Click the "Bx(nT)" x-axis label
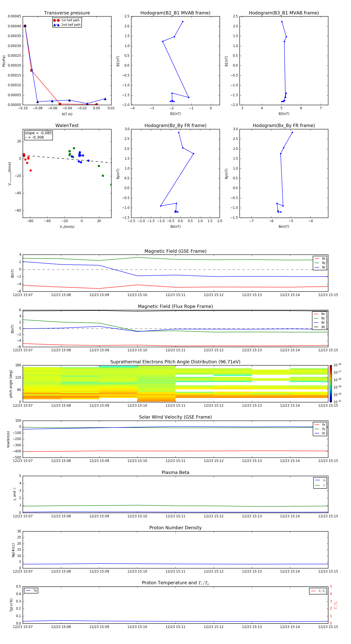351x644 pixels. 284,227
